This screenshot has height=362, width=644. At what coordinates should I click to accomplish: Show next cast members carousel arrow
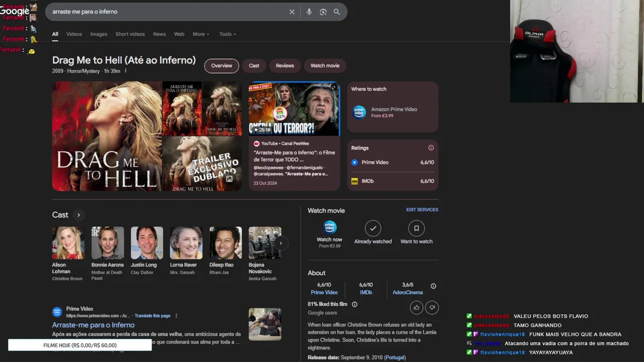281,243
